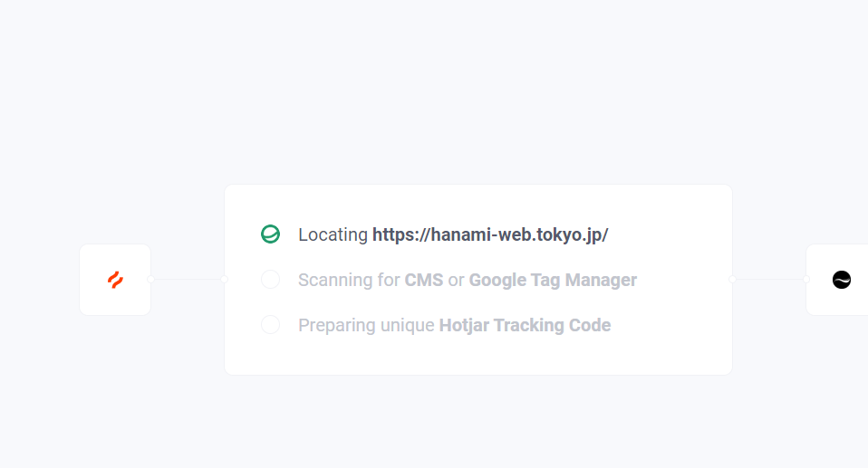
Task: Click connector dot next to Hotjar tile
Action: [151, 280]
